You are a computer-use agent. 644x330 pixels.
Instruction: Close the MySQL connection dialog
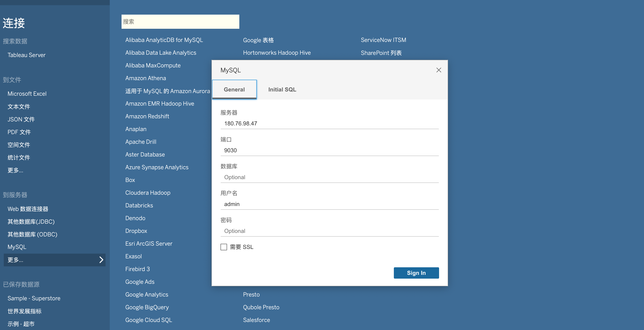pos(439,70)
